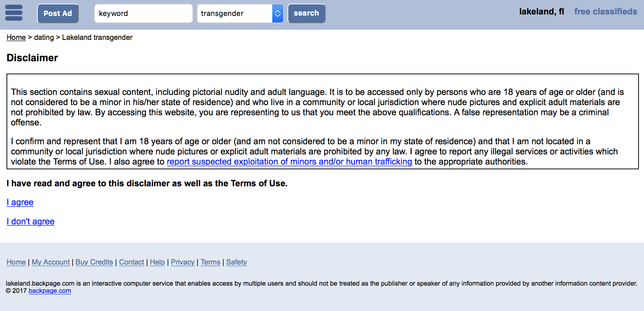The image size is (644, 311).
Task: Click the Post Ad button
Action: 58,13
